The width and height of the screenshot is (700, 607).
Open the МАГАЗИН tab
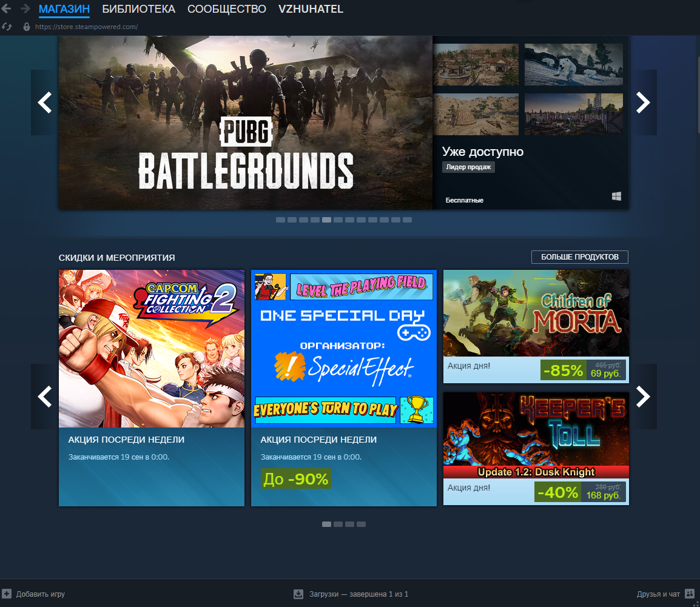tap(64, 9)
